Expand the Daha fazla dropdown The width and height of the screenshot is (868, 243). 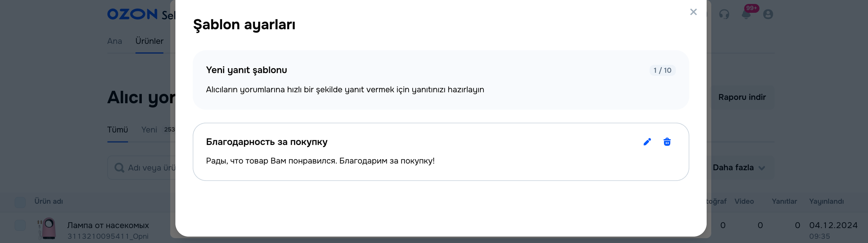click(739, 167)
